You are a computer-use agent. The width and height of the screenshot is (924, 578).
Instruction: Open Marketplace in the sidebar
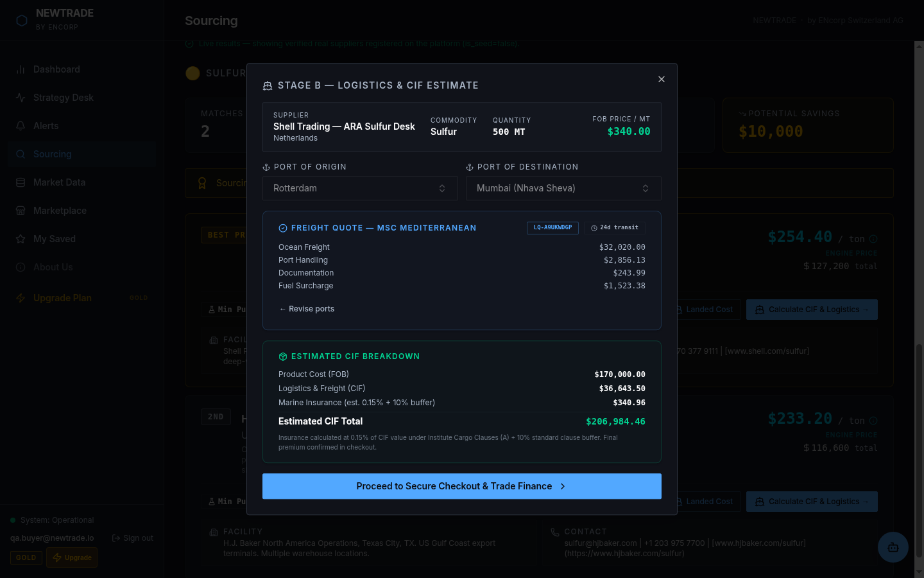click(x=82, y=211)
